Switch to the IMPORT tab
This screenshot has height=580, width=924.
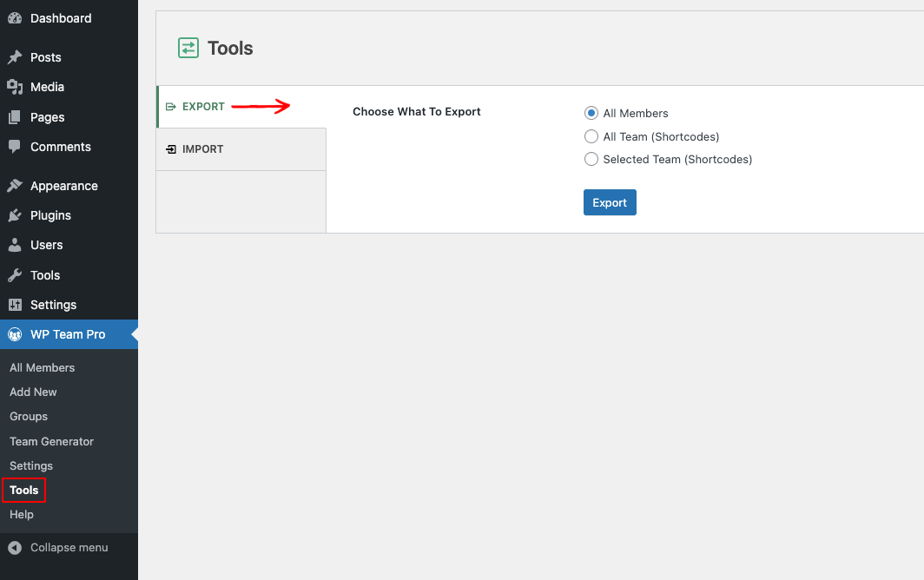(x=201, y=148)
